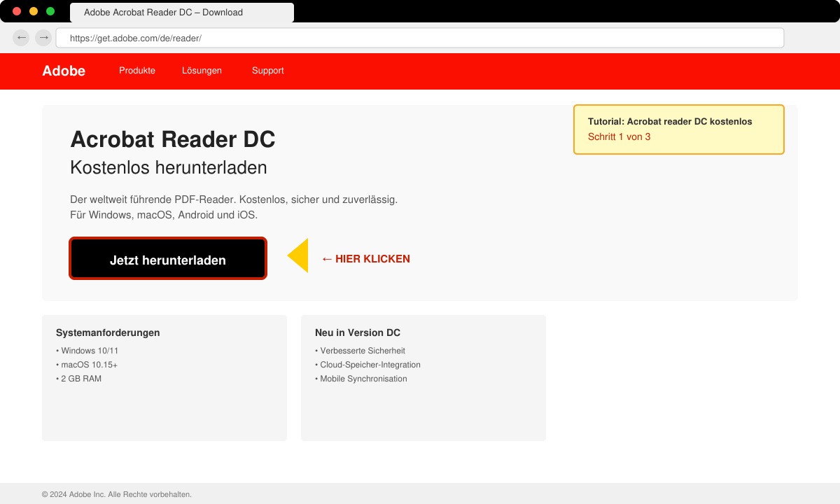Select the Adobe Acrobat Reader DC browser tab
Screen dimensions: 840x504
pyautogui.click(x=182, y=13)
